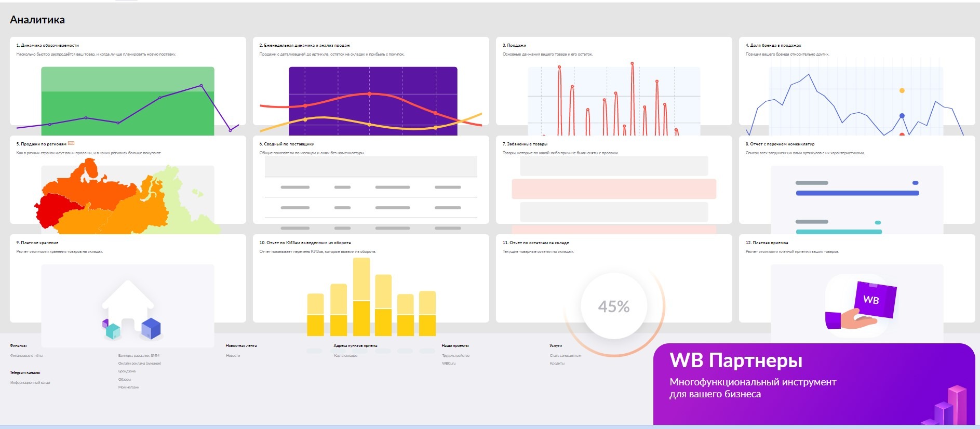Click the Финансы footer heading
This screenshot has width=980, height=429.
[x=18, y=345]
